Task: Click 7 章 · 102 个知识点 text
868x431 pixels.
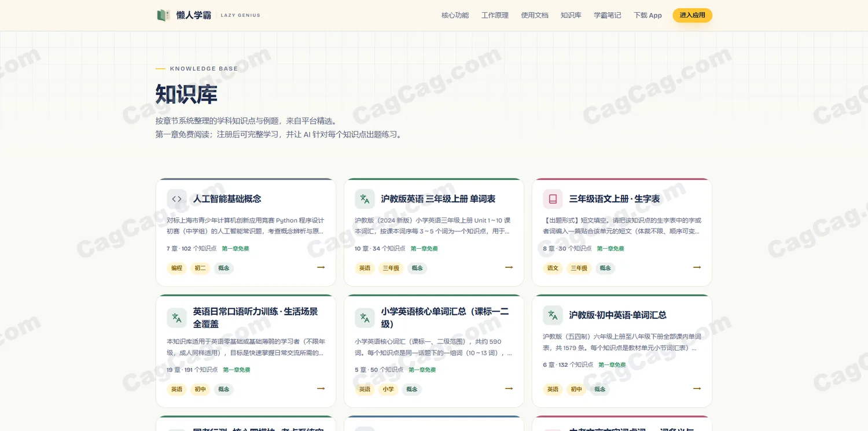Action: [192, 249]
